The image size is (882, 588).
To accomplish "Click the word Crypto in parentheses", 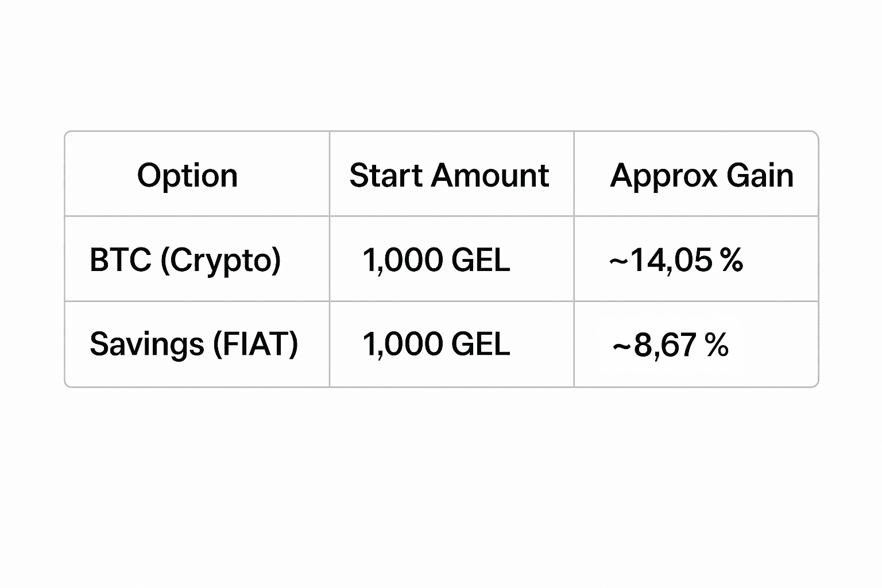I will (x=220, y=260).
